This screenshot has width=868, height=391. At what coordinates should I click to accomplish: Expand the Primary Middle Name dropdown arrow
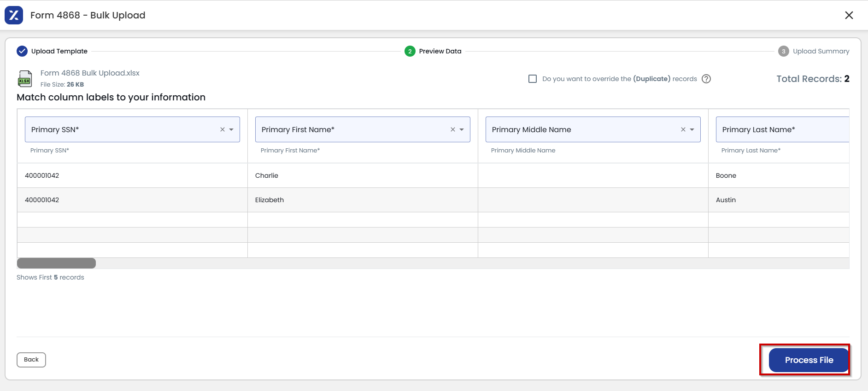tap(692, 129)
